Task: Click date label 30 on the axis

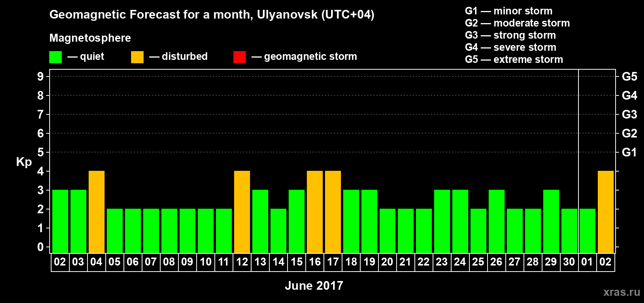Action: point(569,262)
